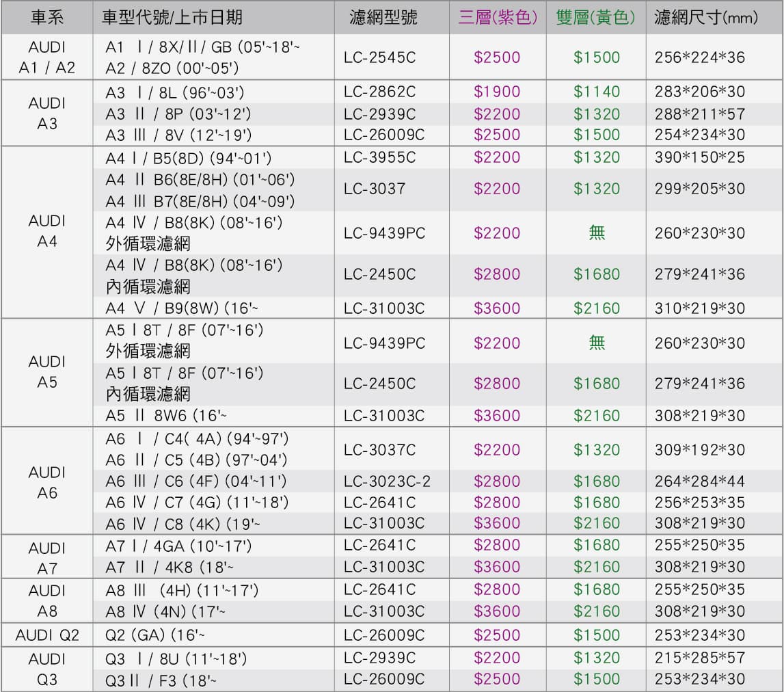Select the purple 三層(紫色) header
Image resolution: width=784 pixels, height=692 pixels.
498,18
